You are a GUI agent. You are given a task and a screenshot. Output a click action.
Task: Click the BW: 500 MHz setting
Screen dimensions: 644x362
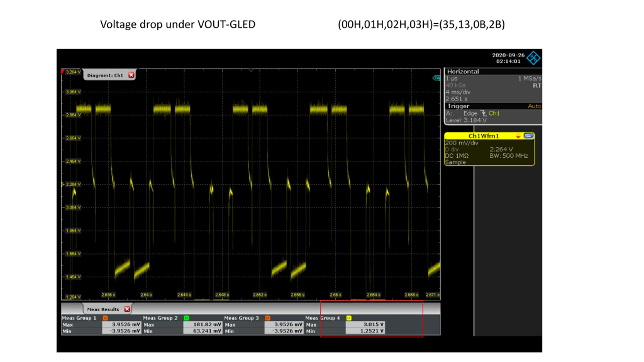tap(508, 156)
